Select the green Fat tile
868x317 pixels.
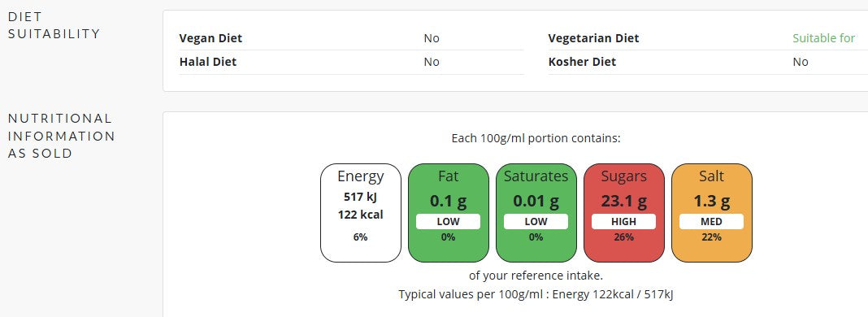449,213
